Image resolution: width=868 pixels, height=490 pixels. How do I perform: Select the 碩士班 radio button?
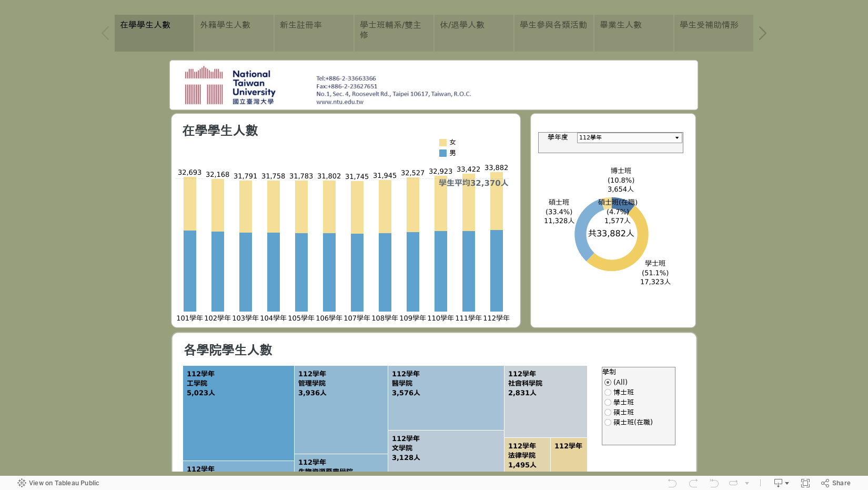tap(608, 413)
